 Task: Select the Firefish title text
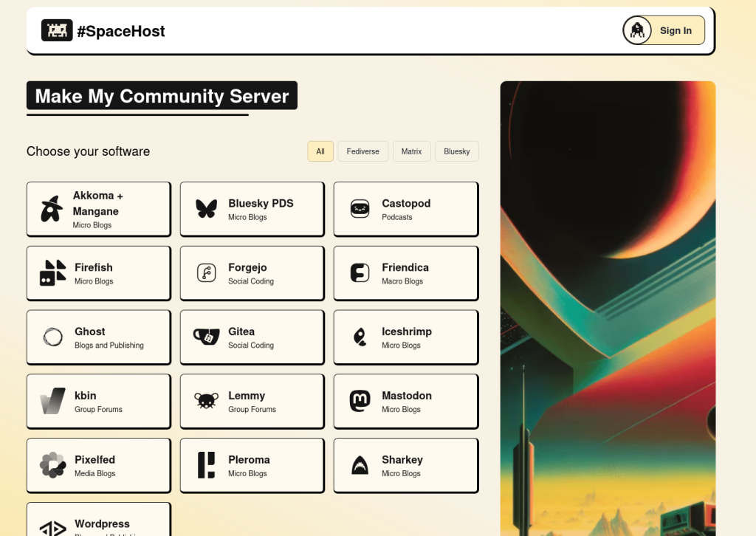pos(94,267)
